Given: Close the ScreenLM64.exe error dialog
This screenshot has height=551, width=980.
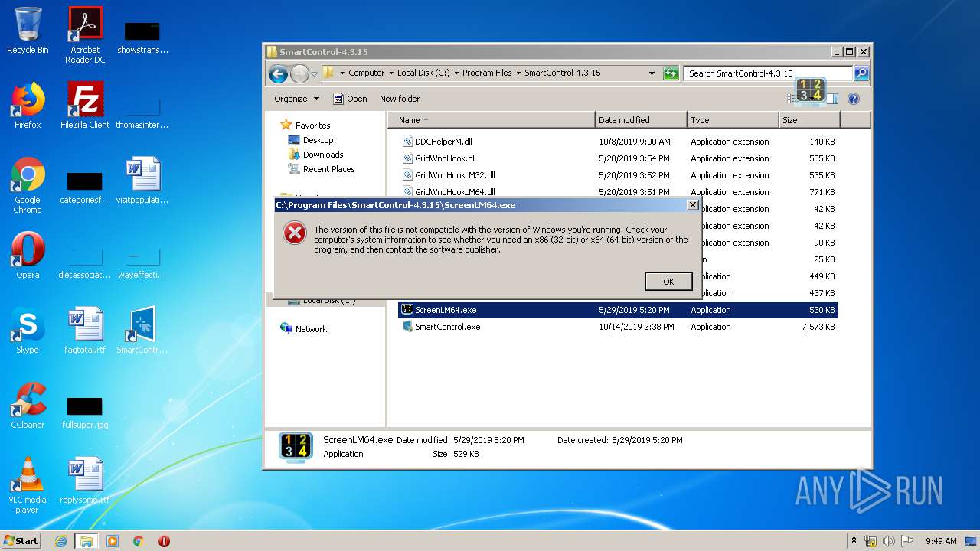Looking at the screenshot, I should tap(692, 205).
